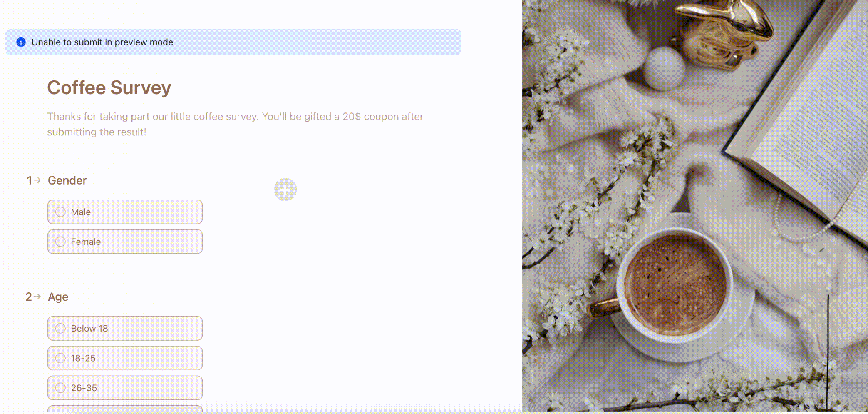
Task: Click the arrow icon next to question 1
Action: click(37, 180)
